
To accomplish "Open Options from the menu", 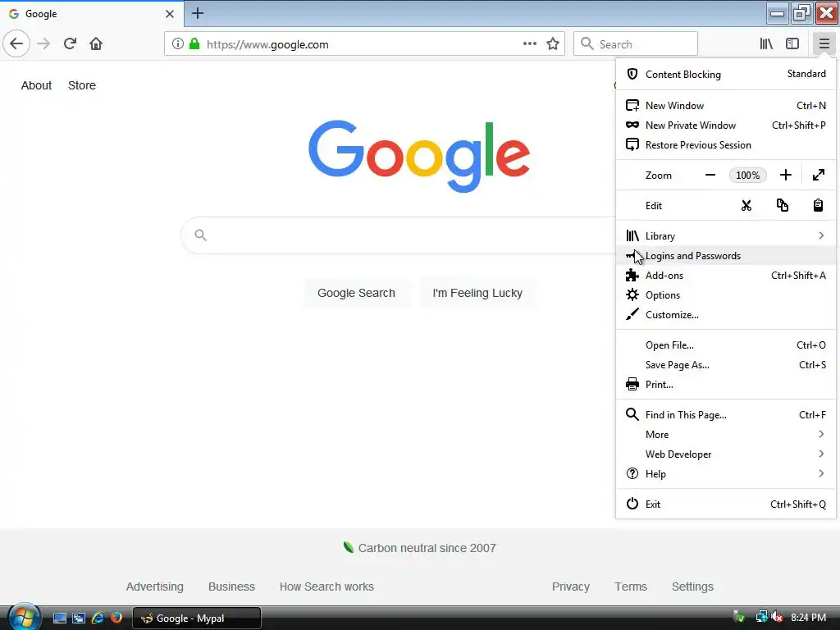I will point(726,295).
